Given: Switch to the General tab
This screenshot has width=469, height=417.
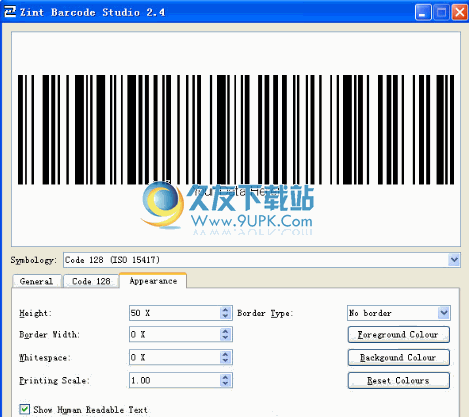Looking at the screenshot, I should pos(36,281).
